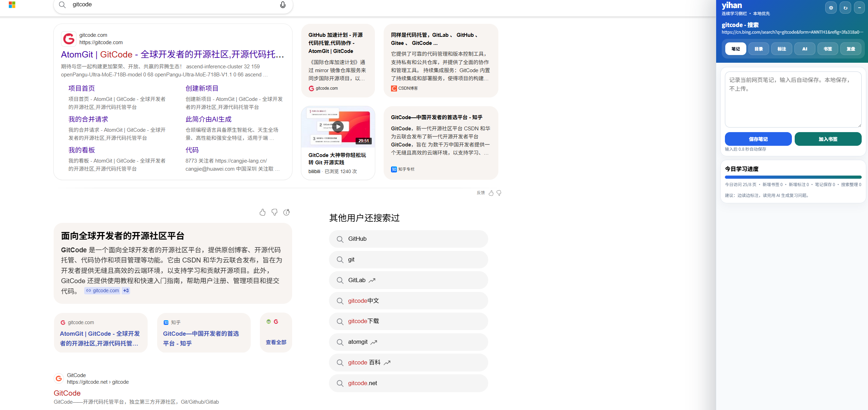Play the bilibili GitCode video
The width and height of the screenshot is (868, 410).
point(338,127)
